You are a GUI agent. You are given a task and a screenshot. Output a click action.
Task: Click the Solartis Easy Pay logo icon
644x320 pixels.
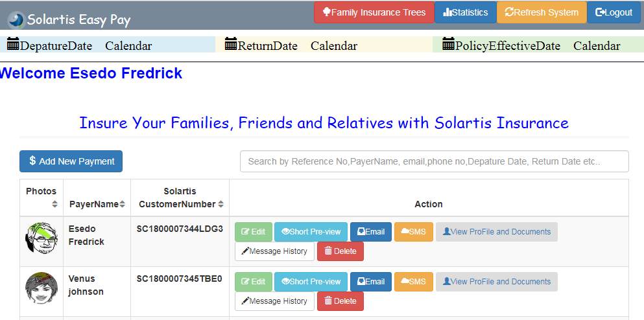tap(16, 20)
